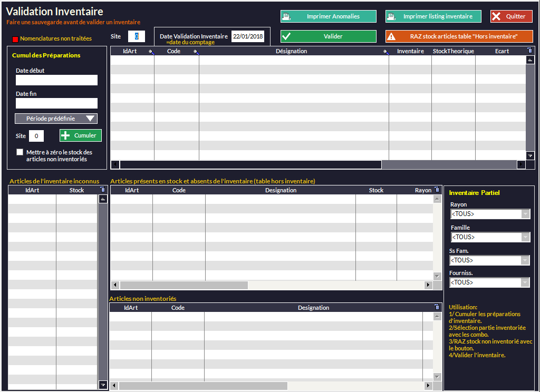
Task: Open table menu icon of Articles non inventoriés grid
Action: 437,307
